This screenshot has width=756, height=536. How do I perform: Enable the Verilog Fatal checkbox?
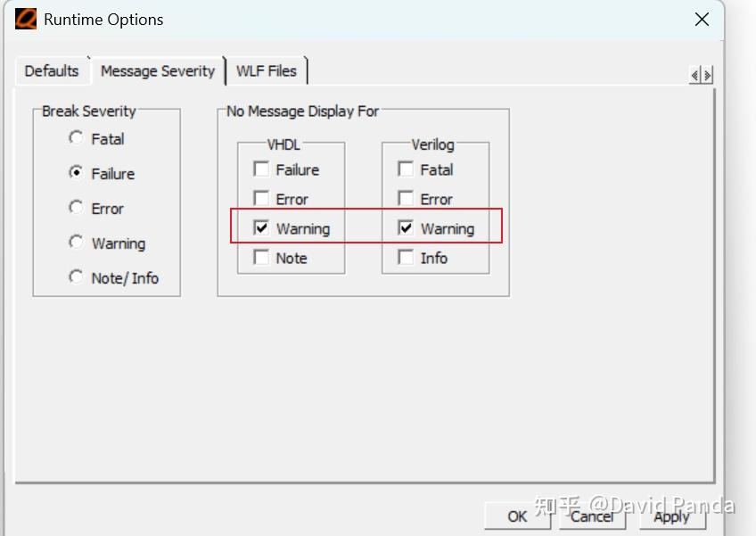click(x=406, y=169)
